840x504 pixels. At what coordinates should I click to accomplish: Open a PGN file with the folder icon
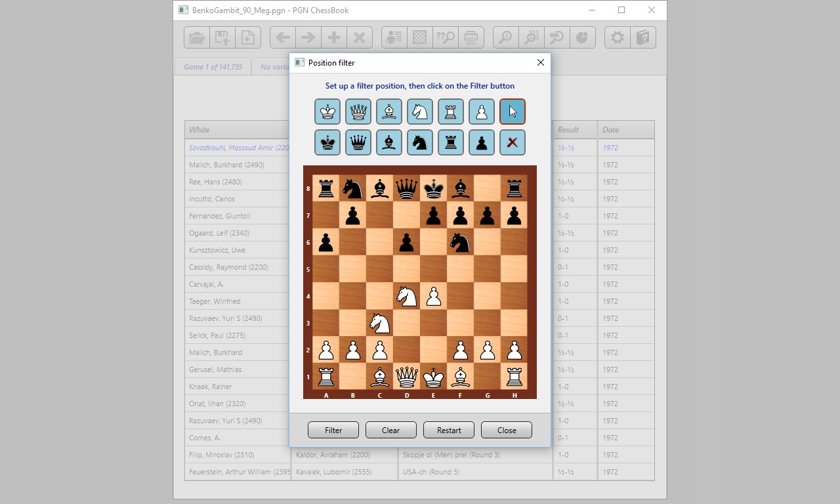coord(196,37)
